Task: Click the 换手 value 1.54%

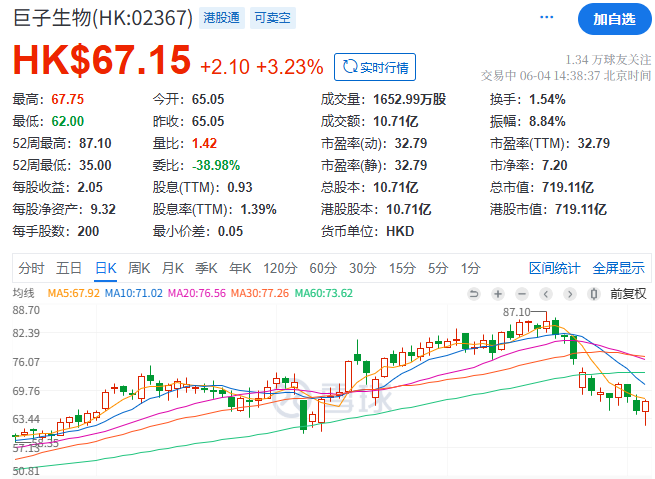Action: click(x=547, y=99)
